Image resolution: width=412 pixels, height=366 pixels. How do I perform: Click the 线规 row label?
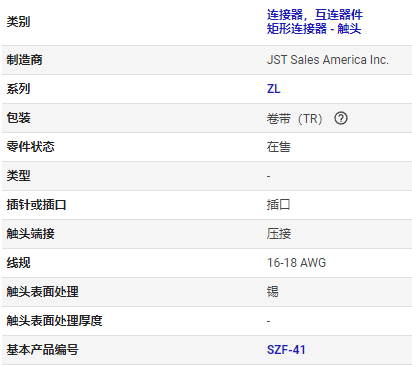click(x=19, y=263)
